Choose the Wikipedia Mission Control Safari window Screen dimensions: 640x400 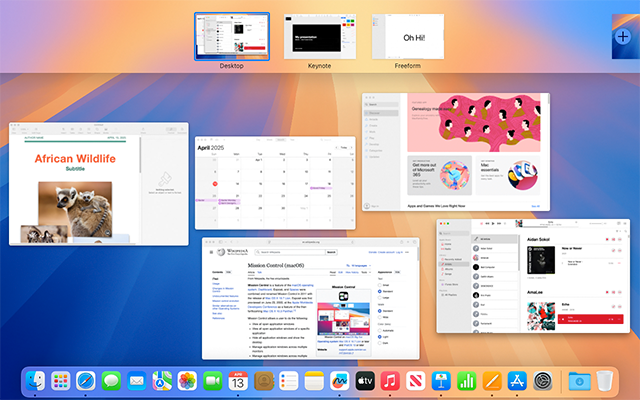click(x=310, y=298)
